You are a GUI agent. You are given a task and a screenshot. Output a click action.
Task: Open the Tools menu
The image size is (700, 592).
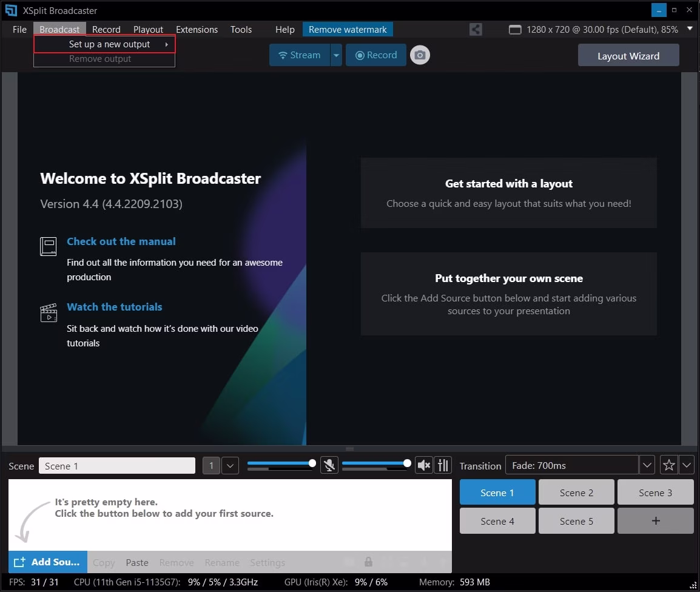241,30
